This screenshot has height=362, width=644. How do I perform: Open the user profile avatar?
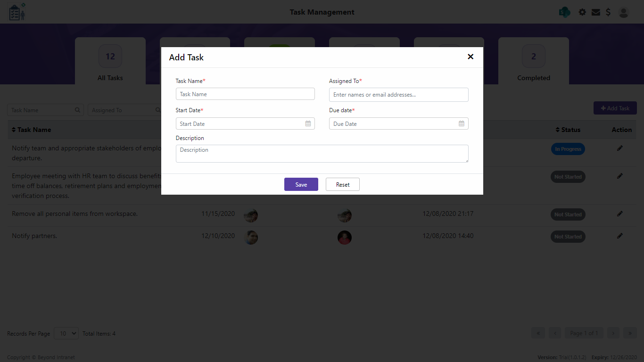click(624, 12)
